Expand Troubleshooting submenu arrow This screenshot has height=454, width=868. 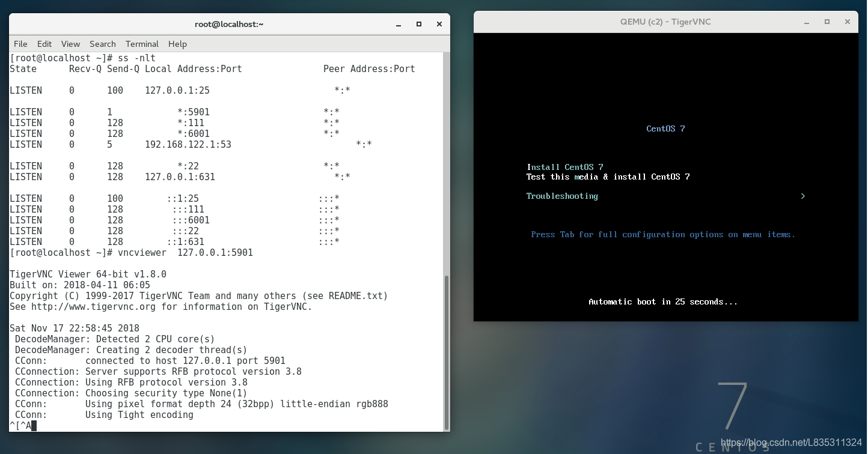[802, 196]
